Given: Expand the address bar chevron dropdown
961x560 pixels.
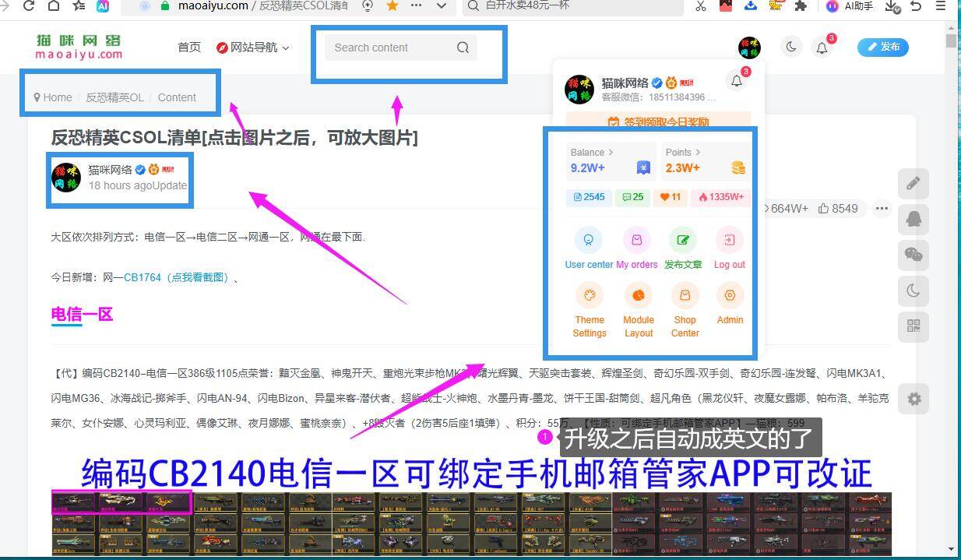Looking at the screenshot, I should pyautogui.click(x=442, y=5).
